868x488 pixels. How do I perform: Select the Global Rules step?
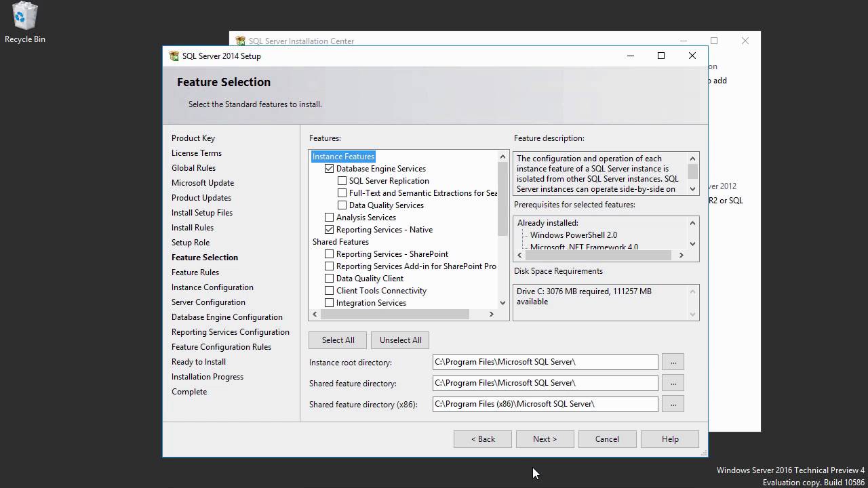[x=193, y=168]
